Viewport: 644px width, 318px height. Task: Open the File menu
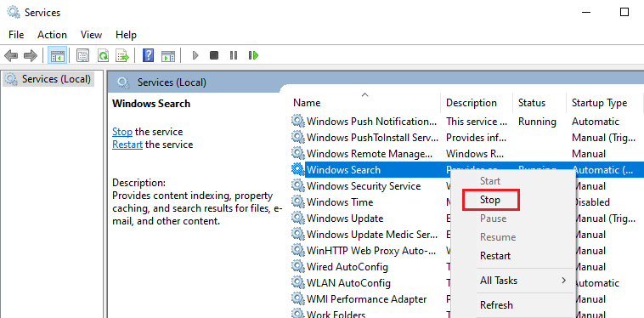point(16,35)
